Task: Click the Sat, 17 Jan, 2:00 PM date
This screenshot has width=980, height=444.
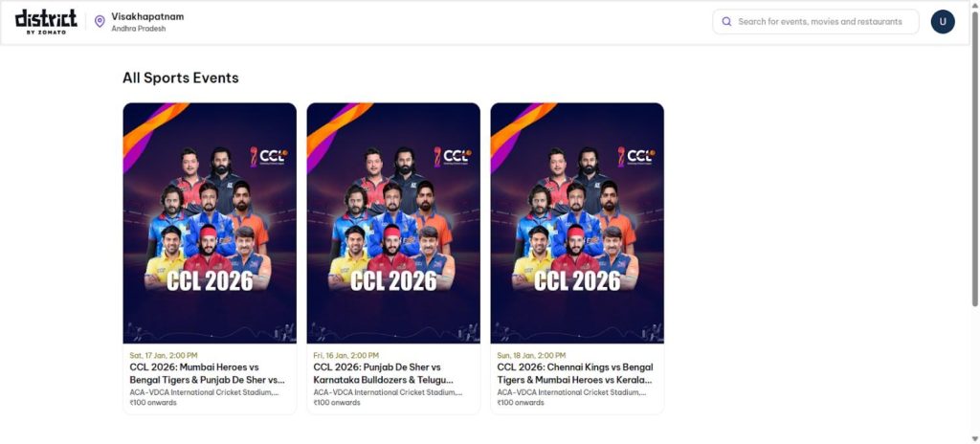Action: point(162,355)
